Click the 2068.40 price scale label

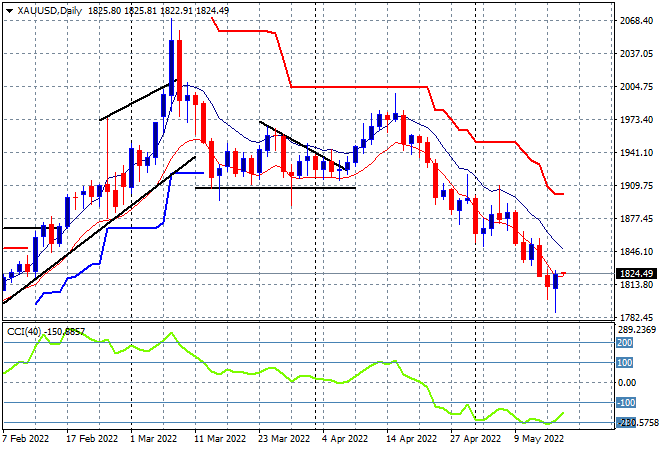(636, 21)
